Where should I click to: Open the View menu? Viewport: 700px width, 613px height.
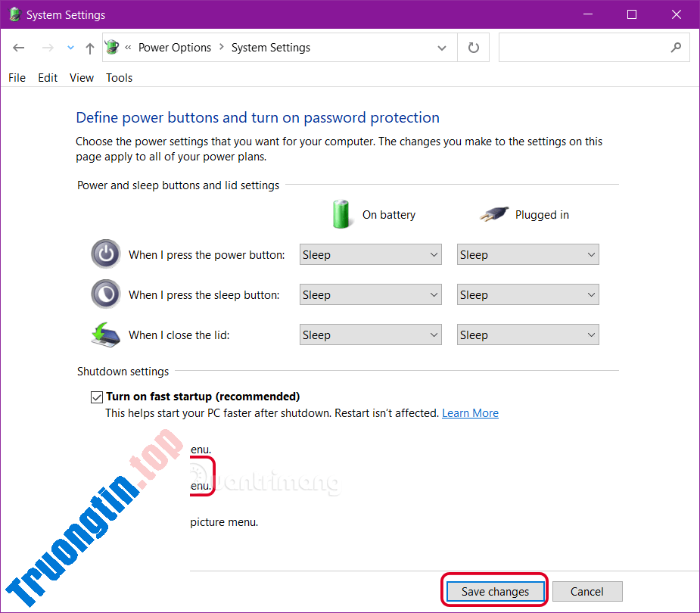(x=81, y=77)
